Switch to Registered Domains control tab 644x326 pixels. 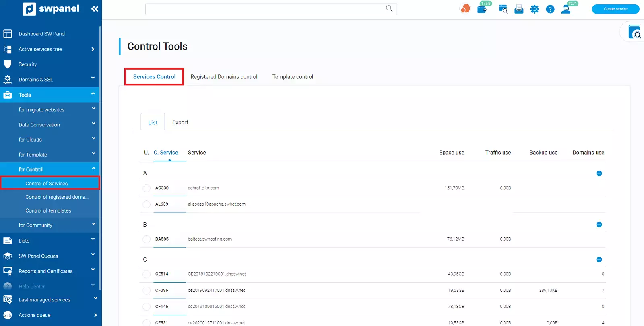pos(224,77)
